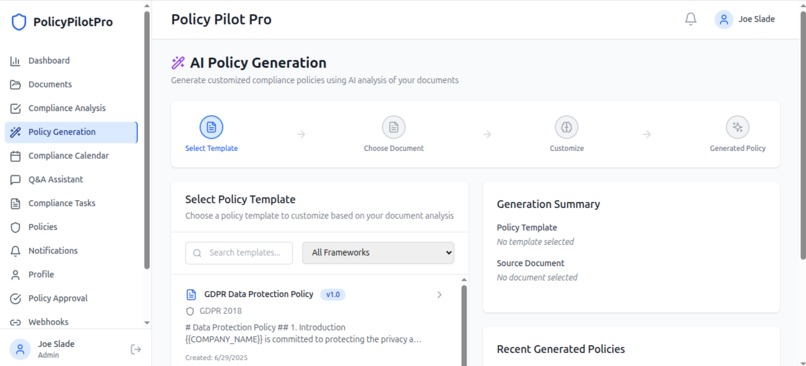Click the shield icon next to GDPR 2018

[x=190, y=311]
